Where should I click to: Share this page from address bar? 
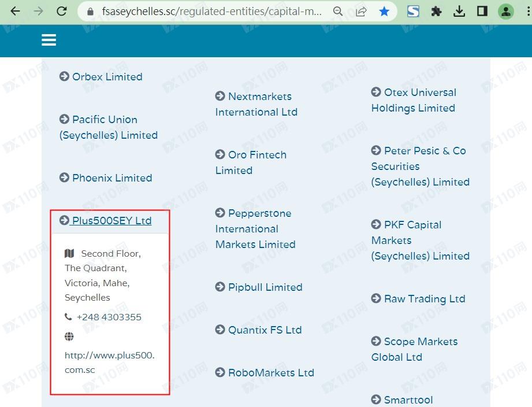click(x=361, y=12)
